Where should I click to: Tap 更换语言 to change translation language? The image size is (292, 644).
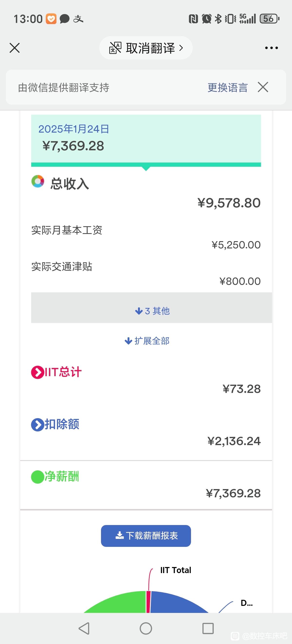click(227, 87)
